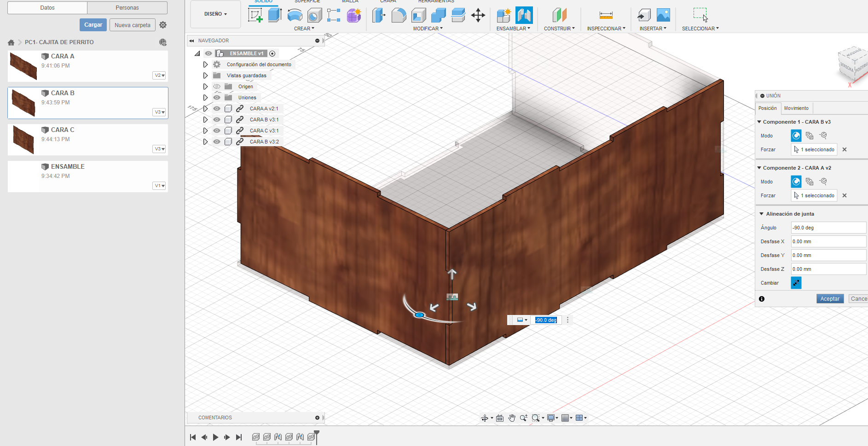Viewport: 868px width, 446px height.
Task: Open the CREAR dropdown menu
Action: (304, 29)
